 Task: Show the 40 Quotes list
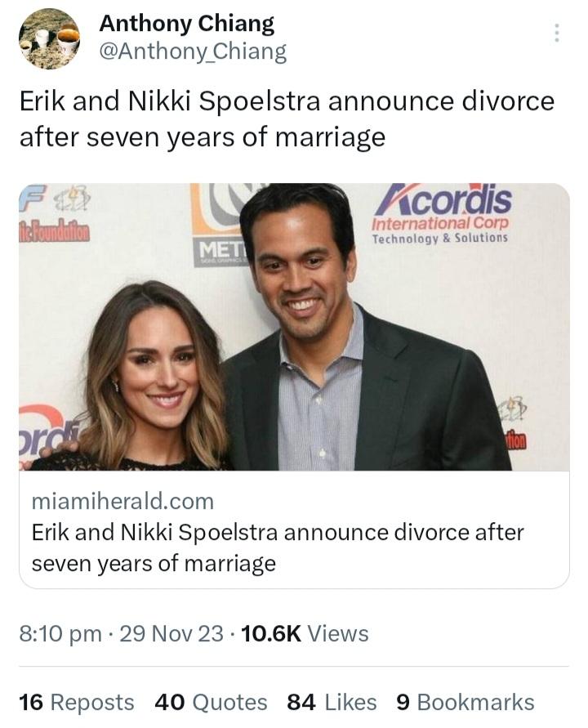pos(211,703)
